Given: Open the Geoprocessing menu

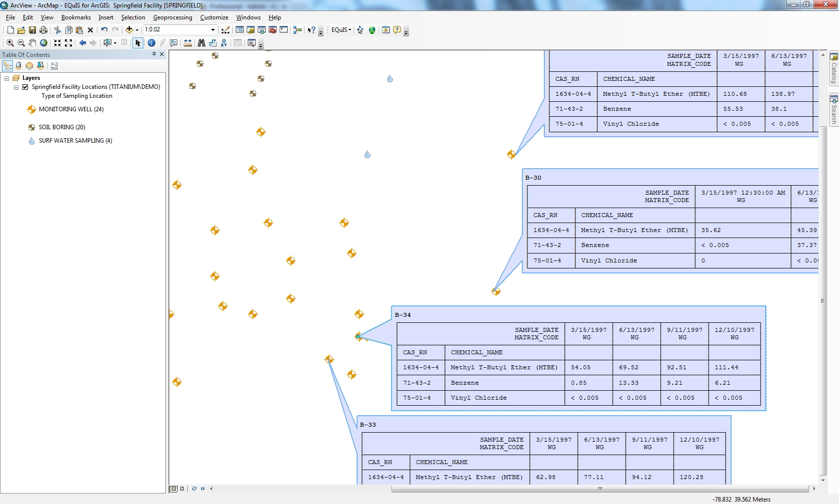Looking at the screenshot, I should 172,17.
